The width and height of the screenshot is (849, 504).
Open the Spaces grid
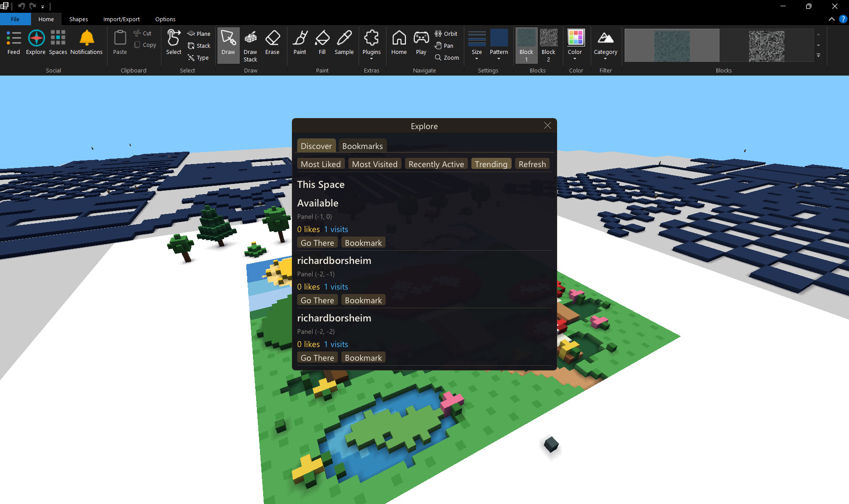pos(58,43)
